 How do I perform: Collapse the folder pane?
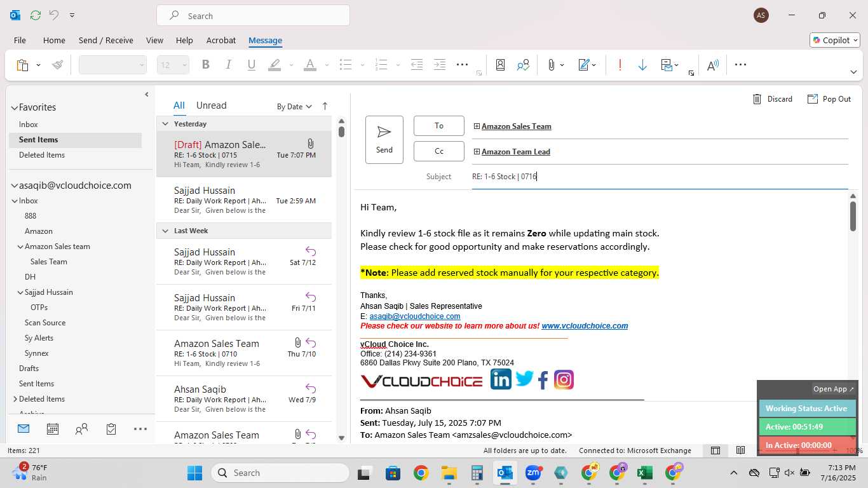coord(147,95)
